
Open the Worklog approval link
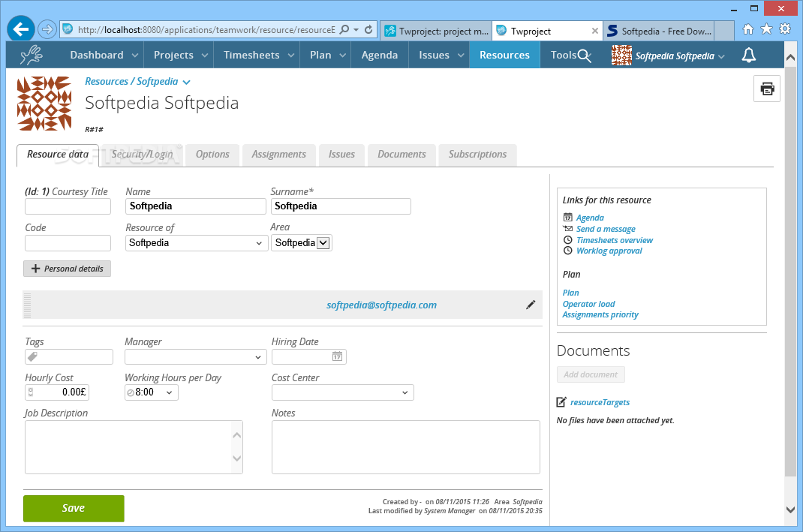[609, 251]
